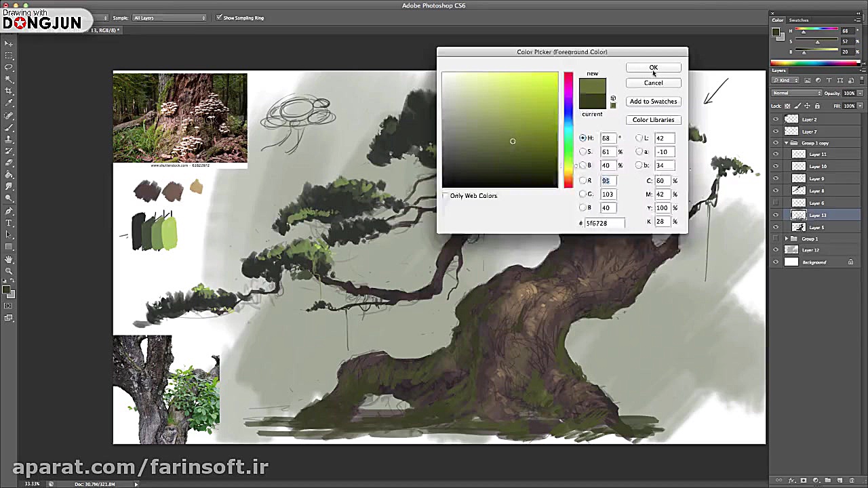The width and height of the screenshot is (868, 488).
Task: Toggle the Show Sampling Ring checkbox
Action: coord(219,18)
